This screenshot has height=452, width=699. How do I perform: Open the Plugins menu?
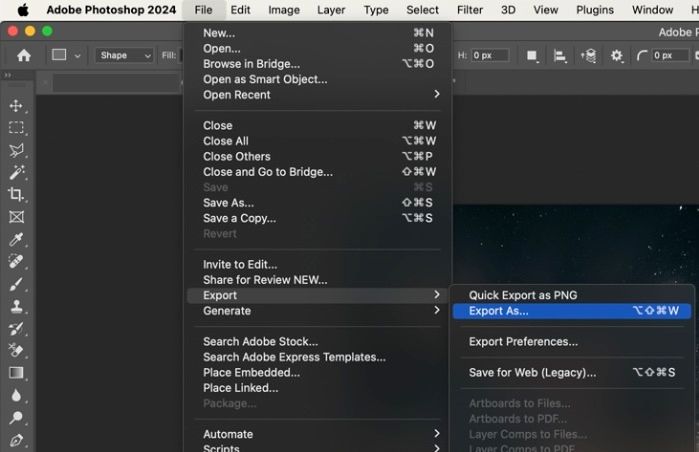point(595,10)
